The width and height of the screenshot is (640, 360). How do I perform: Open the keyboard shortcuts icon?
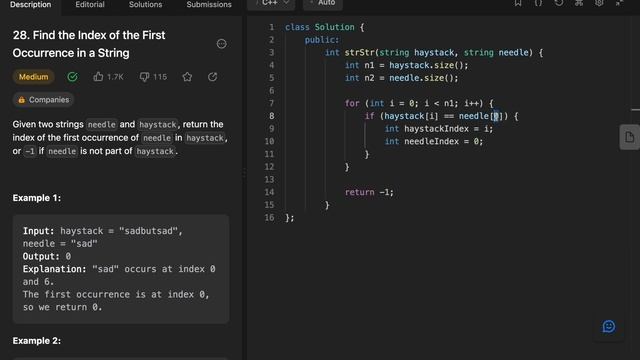pyautogui.click(x=579, y=3)
